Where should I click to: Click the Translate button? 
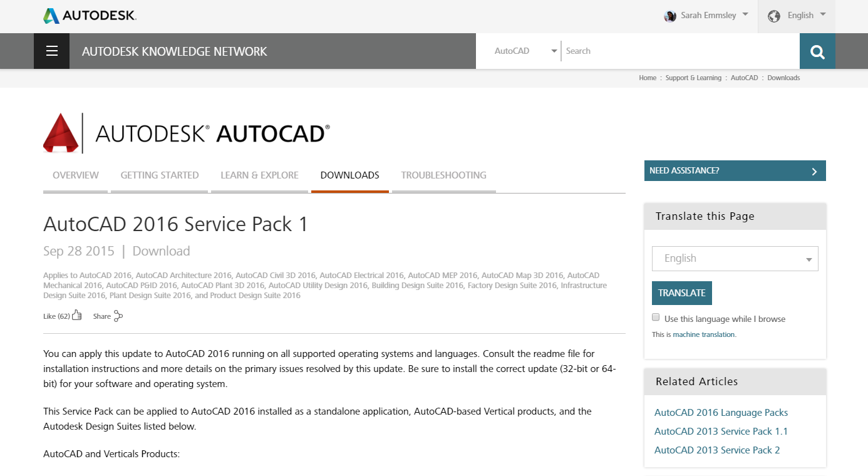click(x=682, y=293)
